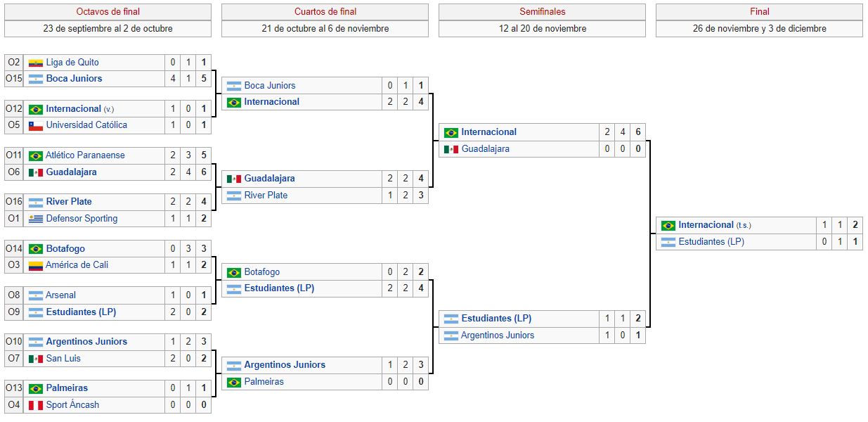Click the Peru flag beside Sport Áncash
This screenshot has width=868, height=422.
click(x=36, y=405)
